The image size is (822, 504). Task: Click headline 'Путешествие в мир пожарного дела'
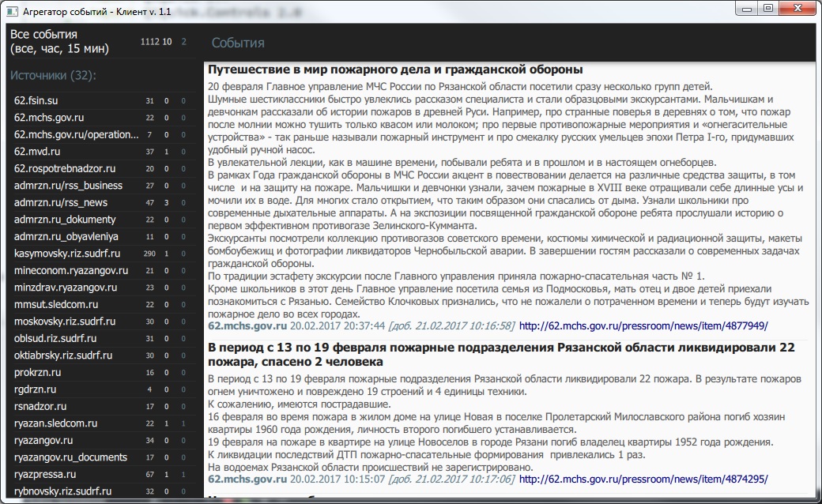(395, 70)
